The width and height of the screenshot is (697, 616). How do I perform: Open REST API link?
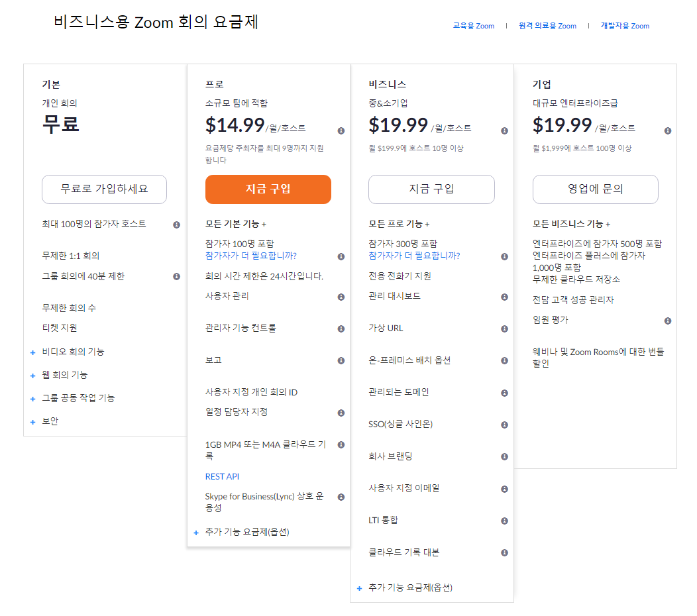pos(222,476)
